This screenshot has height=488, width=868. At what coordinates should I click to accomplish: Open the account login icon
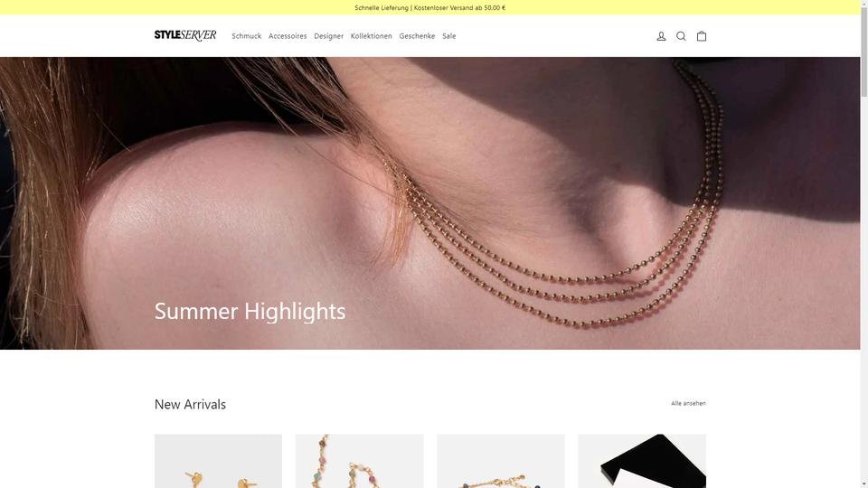(661, 36)
